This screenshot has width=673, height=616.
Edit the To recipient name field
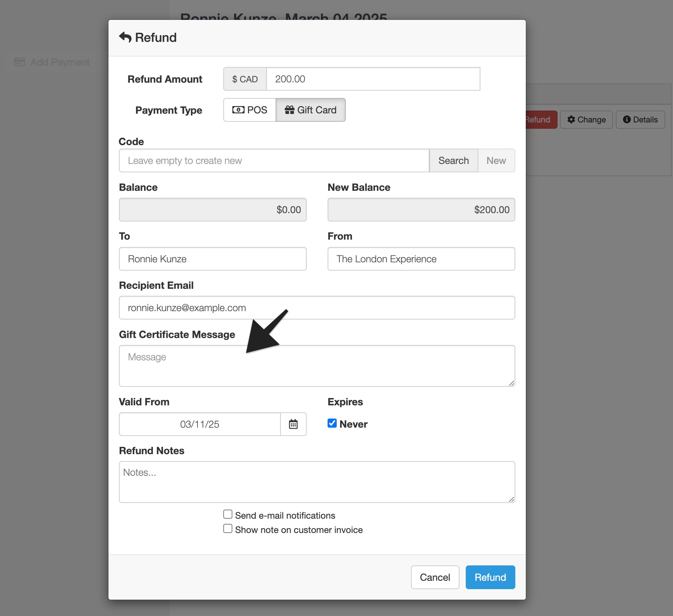(213, 259)
